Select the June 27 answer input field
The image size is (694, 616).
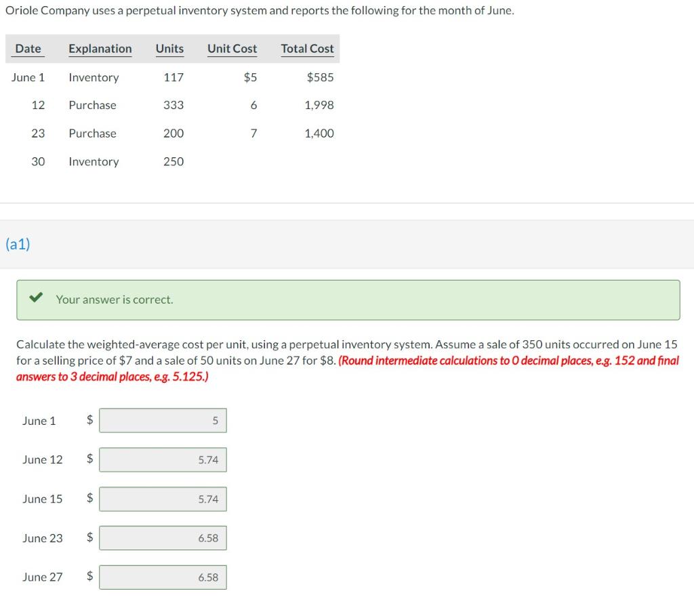click(163, 577)
